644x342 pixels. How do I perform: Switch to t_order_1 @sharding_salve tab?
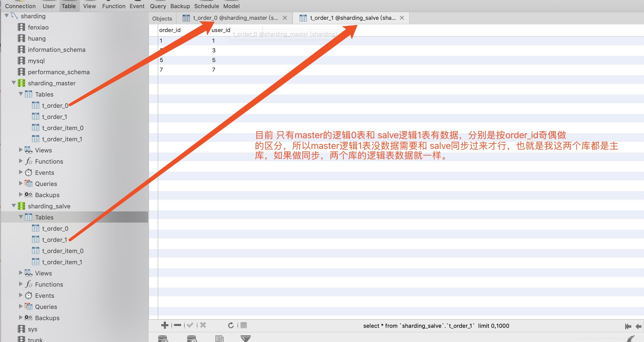(351, 18)
